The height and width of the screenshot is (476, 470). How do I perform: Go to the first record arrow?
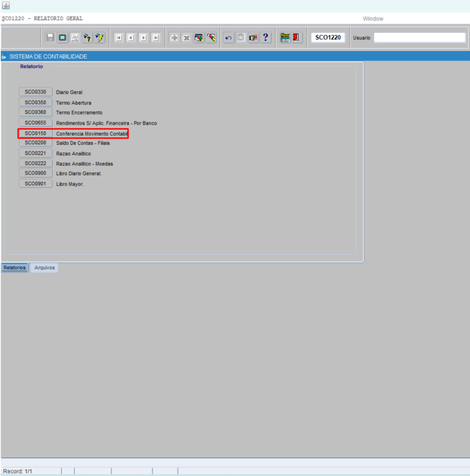pos(119,38)
